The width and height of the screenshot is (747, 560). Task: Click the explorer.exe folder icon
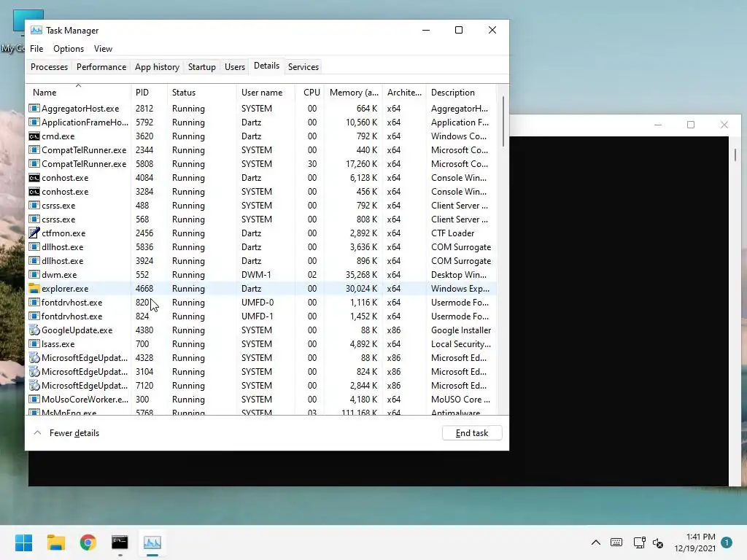(34, 289)
